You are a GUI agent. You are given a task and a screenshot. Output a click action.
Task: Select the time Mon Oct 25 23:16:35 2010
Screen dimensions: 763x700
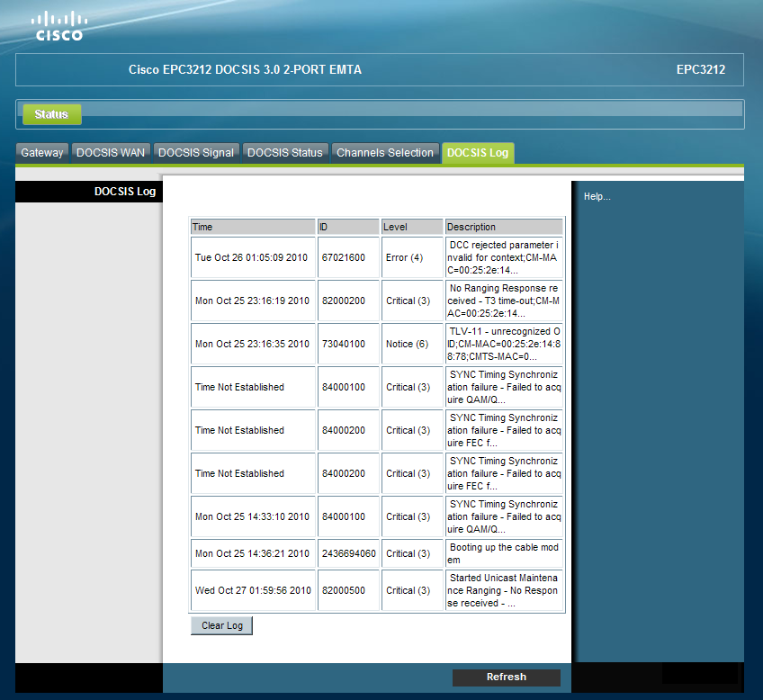[x=253, y=344]
